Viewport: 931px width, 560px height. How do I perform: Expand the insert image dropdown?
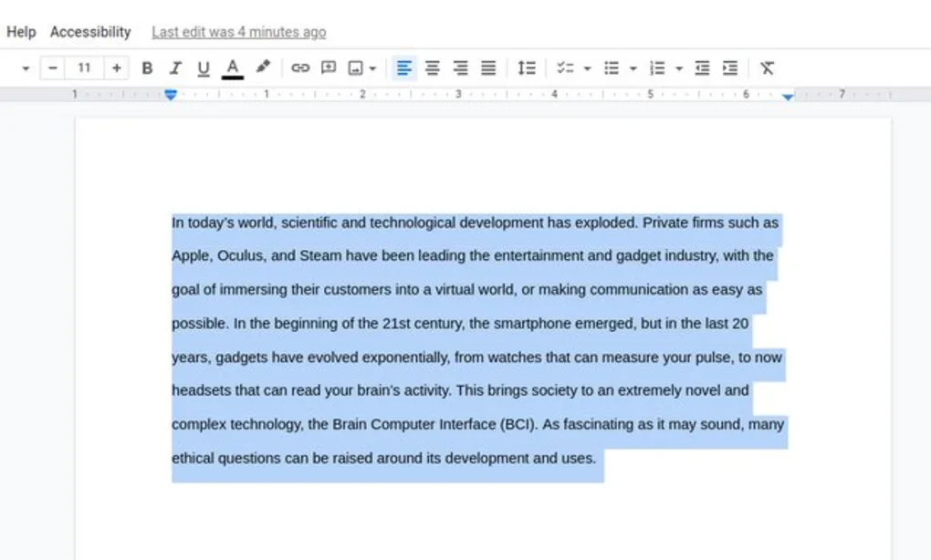pyautogui.click(x=373, y=69)
